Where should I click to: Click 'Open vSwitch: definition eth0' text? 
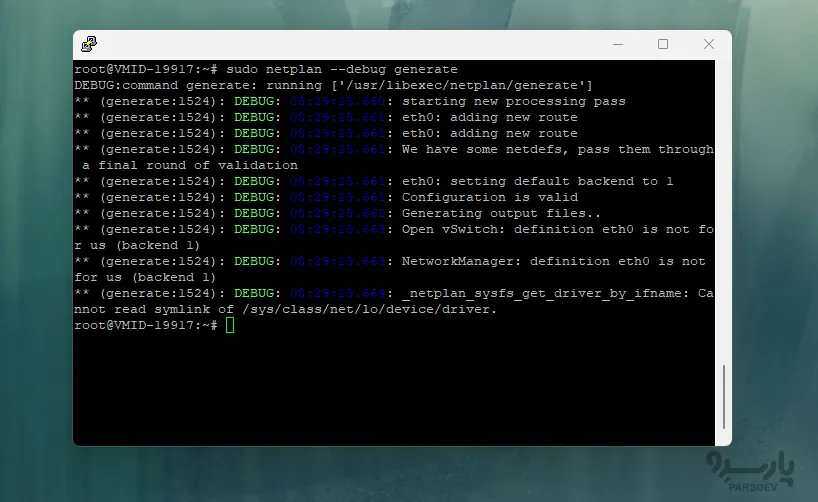tap(518, 229)
